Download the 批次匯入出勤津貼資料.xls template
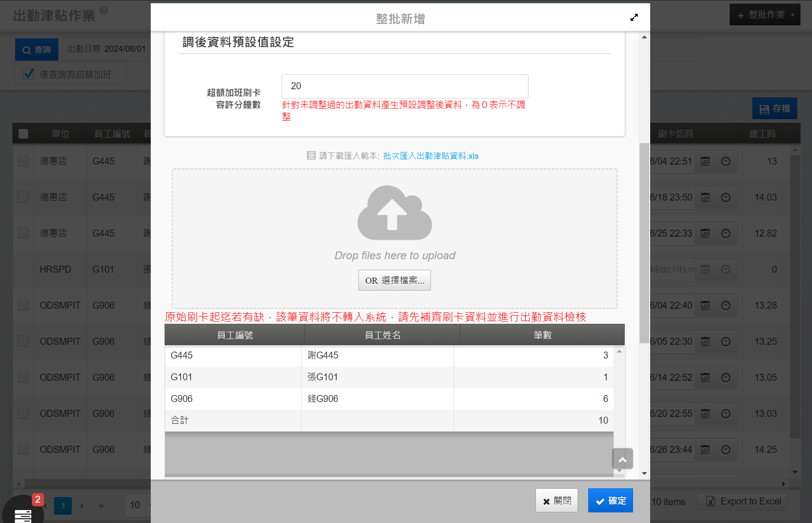This screenshot has width=812, height=523. tap(431, 156)
